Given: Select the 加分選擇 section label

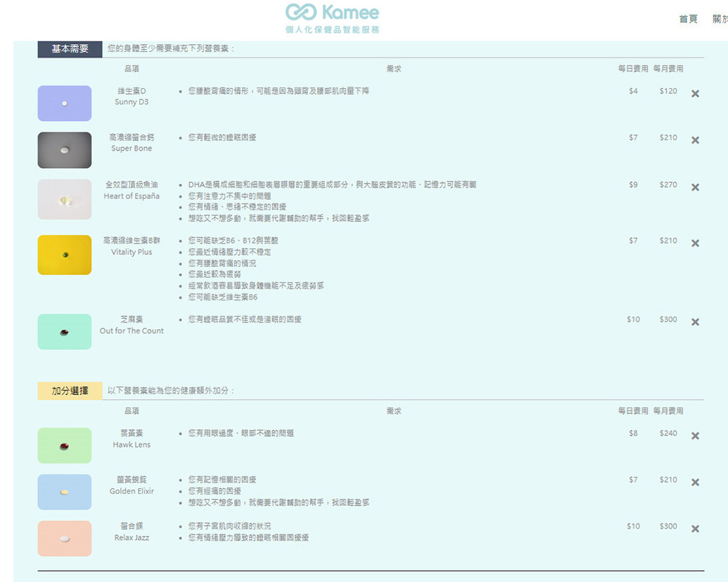Looking at the screenshot, I should pyautogui.click(x=70, y=391).
